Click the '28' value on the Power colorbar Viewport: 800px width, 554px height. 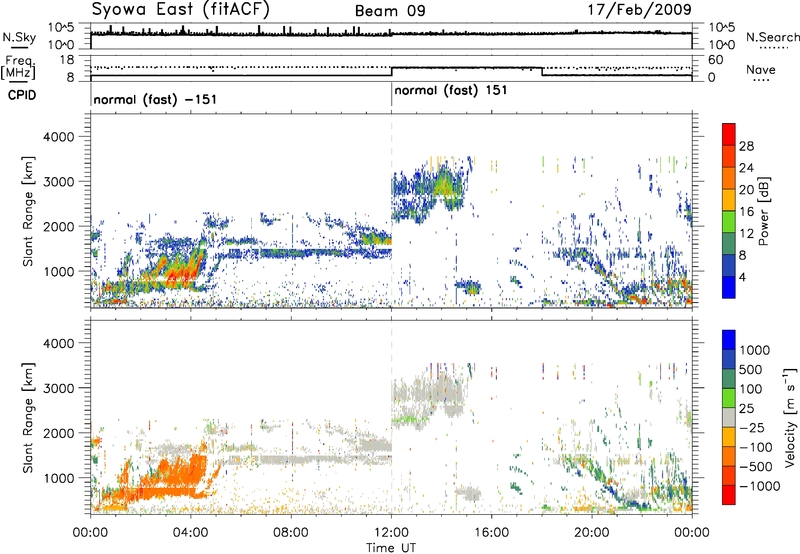click(x=746, y=146)
